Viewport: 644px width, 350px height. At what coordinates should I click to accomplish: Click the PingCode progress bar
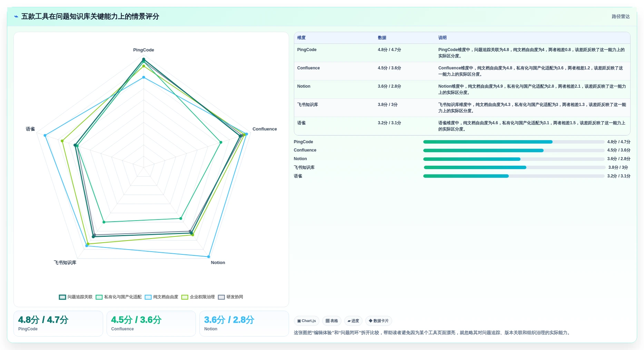(514, 142)
